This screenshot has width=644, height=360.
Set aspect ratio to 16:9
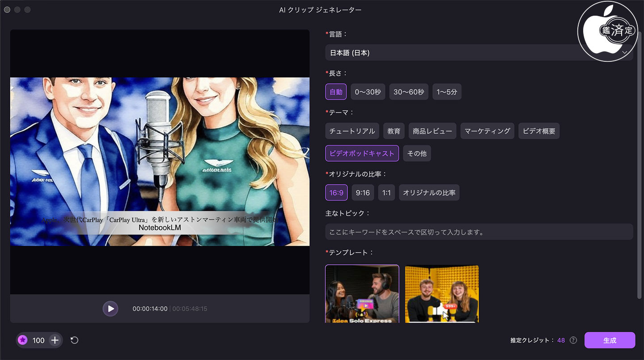pyautogui.click(x=336, y=193)
